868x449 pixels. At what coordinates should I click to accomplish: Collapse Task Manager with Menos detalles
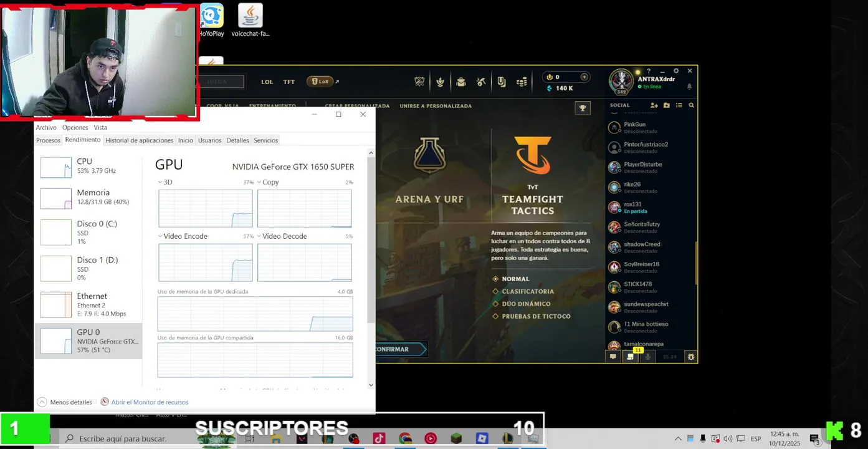pyautogui.click(x=65, y=402)
